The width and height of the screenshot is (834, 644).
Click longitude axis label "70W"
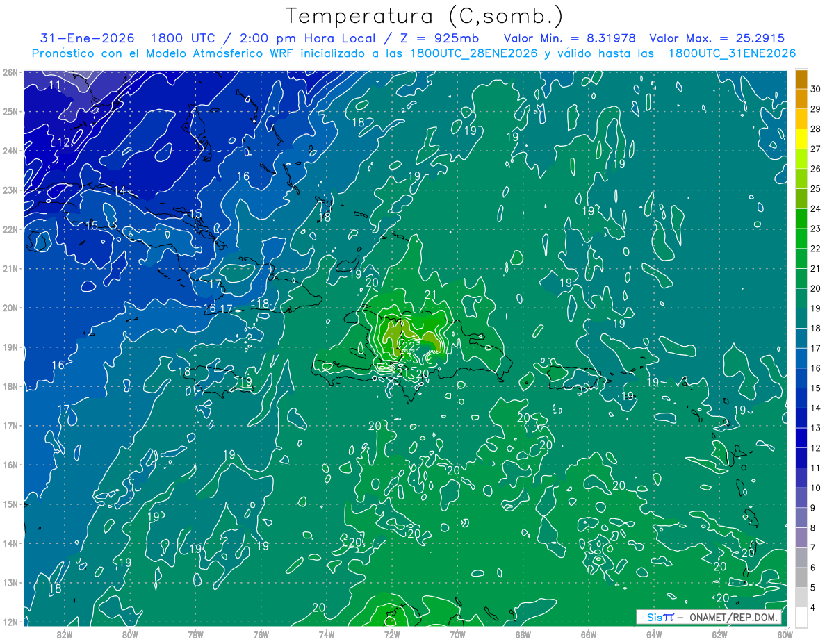[457, 634]
